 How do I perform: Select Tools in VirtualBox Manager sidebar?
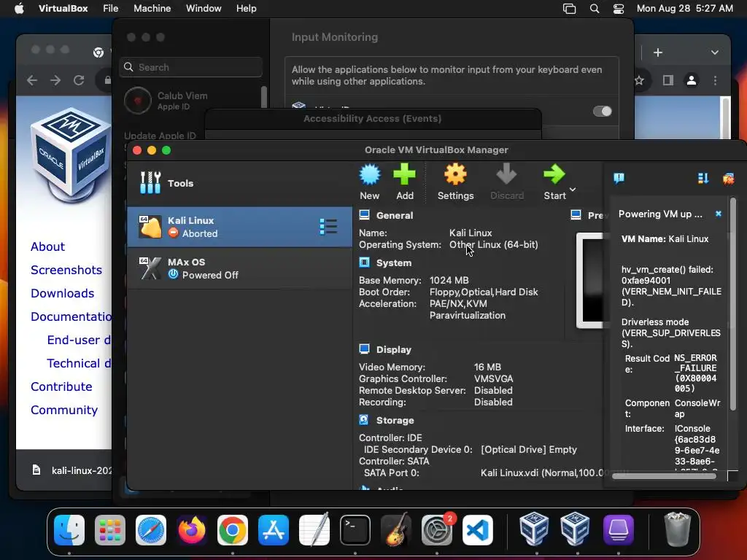coord(239,183)
